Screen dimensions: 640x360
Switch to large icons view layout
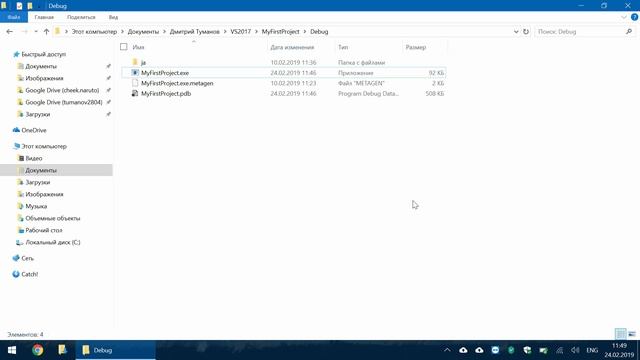pyautogui.click(x=632, y=334)
